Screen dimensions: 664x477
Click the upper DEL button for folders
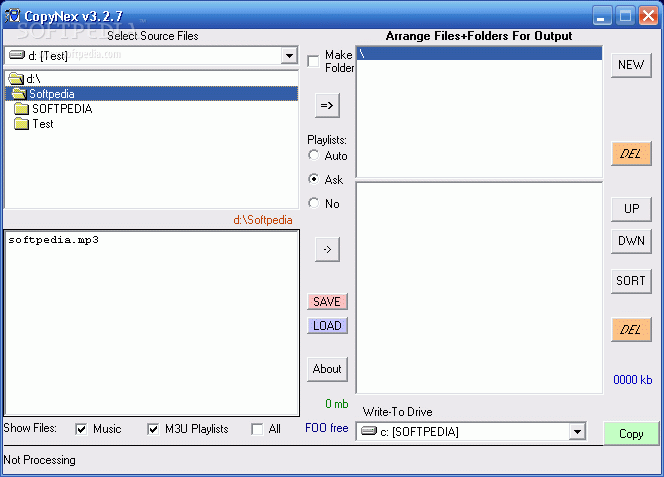point(631,154)
